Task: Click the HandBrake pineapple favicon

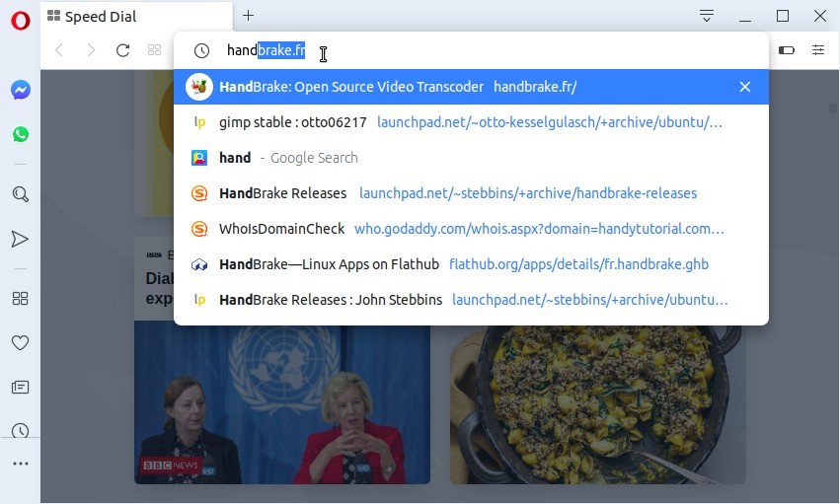Action: [199, 87]
